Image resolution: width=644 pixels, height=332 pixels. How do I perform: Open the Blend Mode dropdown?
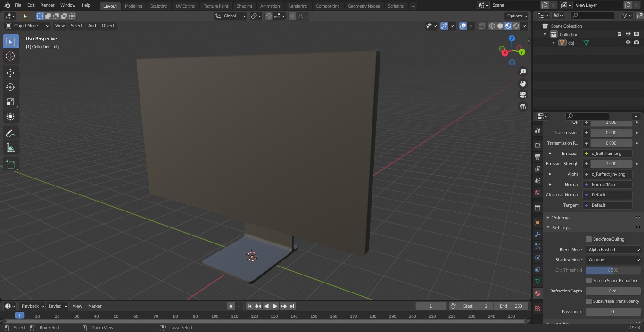pos(613,250)
